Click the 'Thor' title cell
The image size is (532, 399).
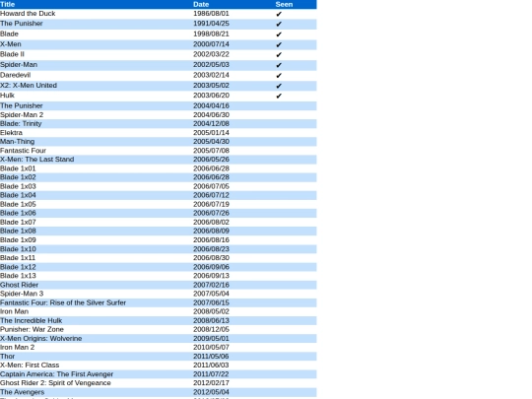pyautogui.click(x=7, y=357)
